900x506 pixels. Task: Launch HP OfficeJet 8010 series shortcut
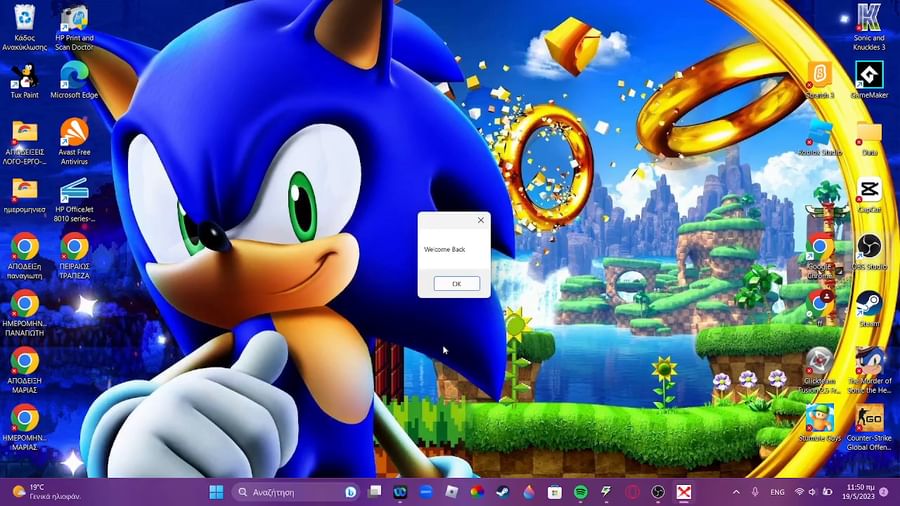tap(74, 200)
